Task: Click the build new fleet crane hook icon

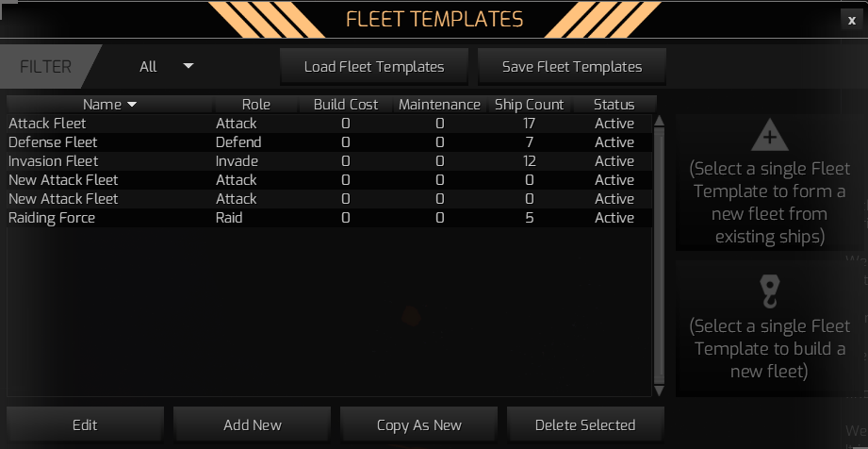Action: pos(769,293)
